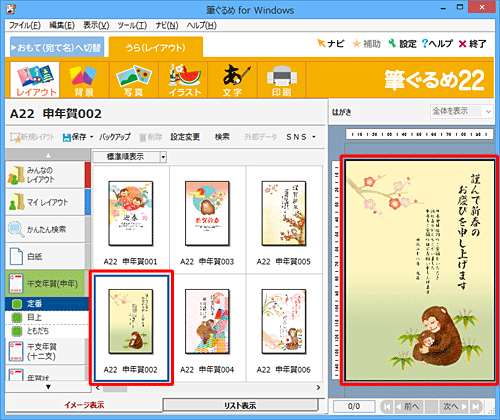Select 干支年賀(申年) category

45,283
